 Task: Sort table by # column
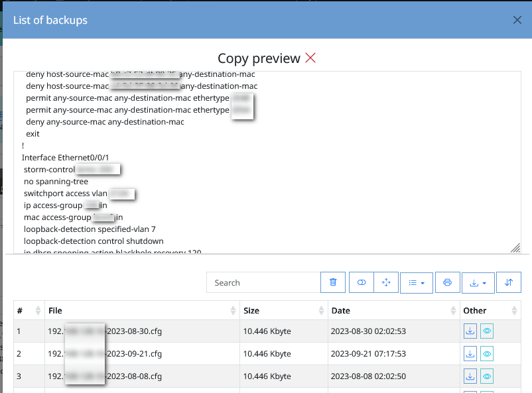pyautogui.click(x=29, y=310)
